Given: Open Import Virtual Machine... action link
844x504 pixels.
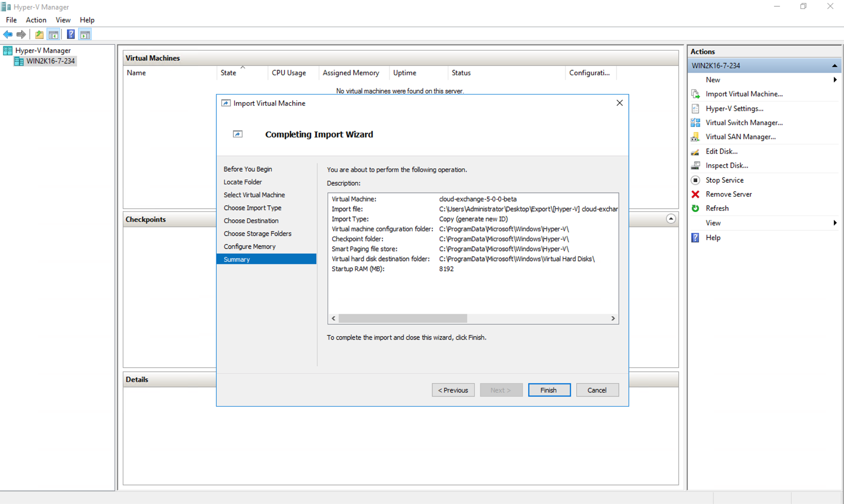Looking at the screenshot, I should (744, 94).
